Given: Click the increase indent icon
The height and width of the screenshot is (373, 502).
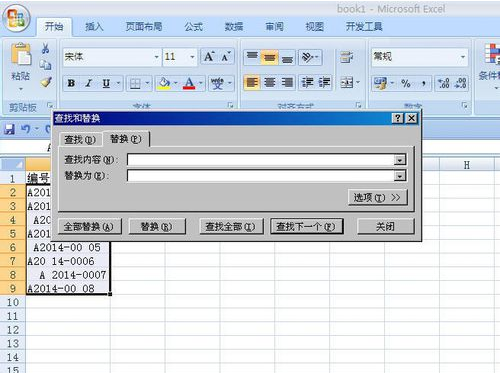Looking at the screenshot, I should coord(324,82).
